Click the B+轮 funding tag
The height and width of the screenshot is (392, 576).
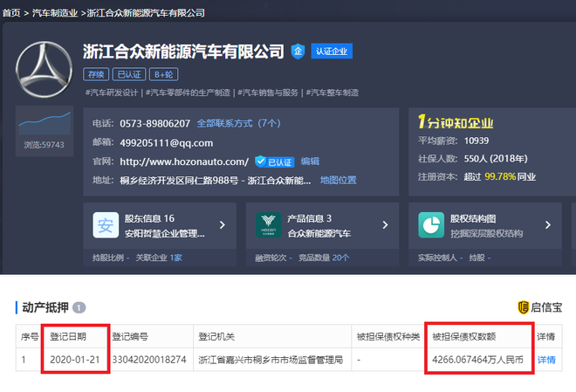164,74
